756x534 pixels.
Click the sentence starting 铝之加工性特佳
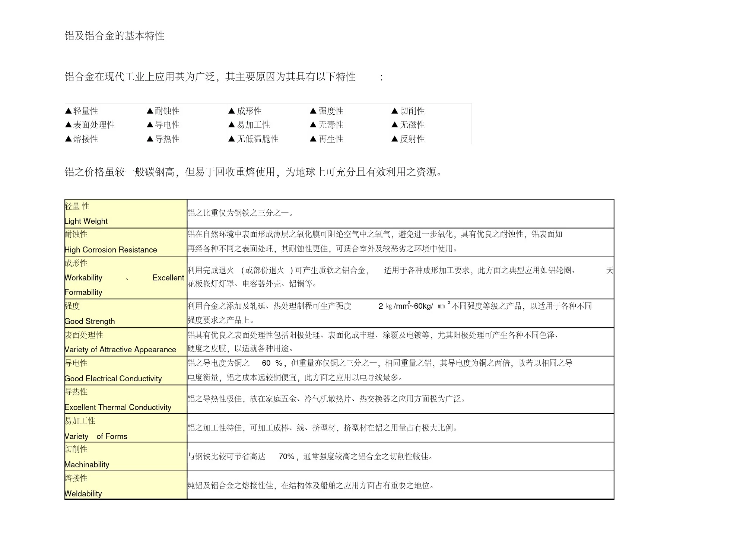click(323, 428)
